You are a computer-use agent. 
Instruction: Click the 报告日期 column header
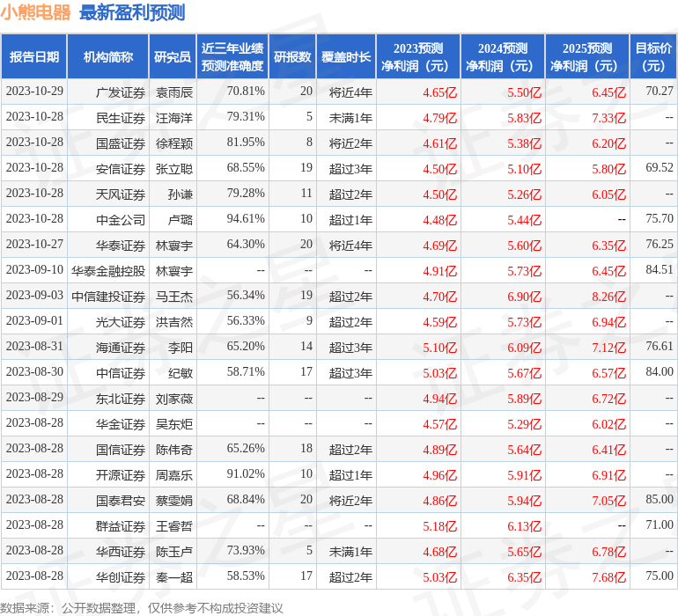point(34,56)
